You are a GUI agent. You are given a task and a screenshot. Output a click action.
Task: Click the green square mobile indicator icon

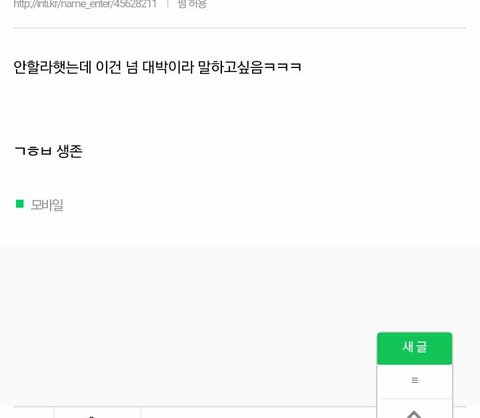(x=20, y=203)
